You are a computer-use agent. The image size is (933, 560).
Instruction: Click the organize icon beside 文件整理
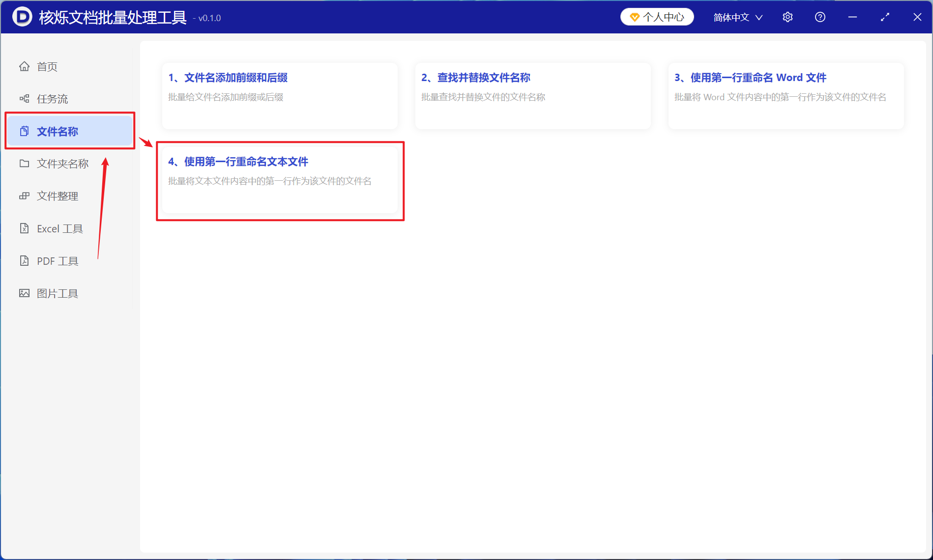click(24, 196)
